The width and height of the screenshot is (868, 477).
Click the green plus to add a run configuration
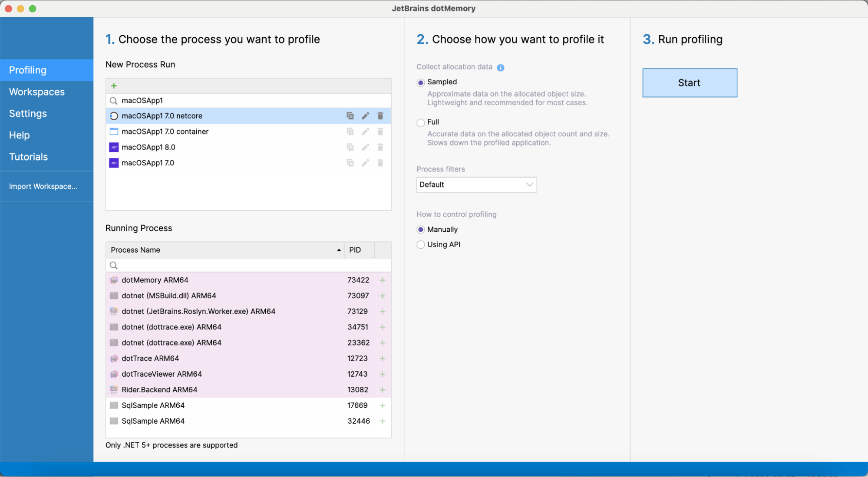pyautogui.click(x=114, y=86)
